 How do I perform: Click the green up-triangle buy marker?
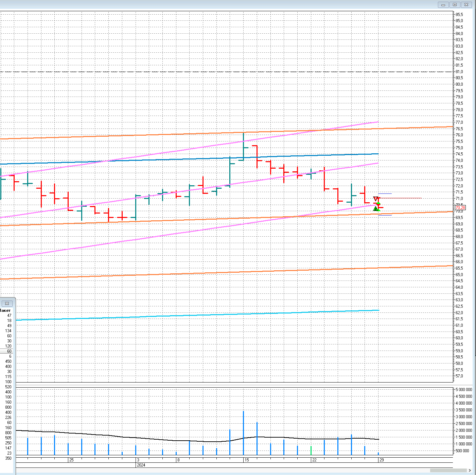tap(375, 209)
